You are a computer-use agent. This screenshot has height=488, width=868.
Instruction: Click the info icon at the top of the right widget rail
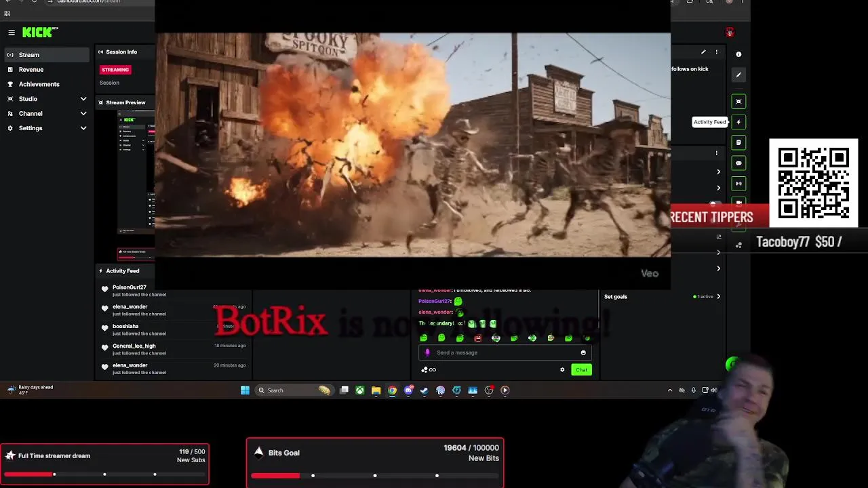(x=738, y=54)
